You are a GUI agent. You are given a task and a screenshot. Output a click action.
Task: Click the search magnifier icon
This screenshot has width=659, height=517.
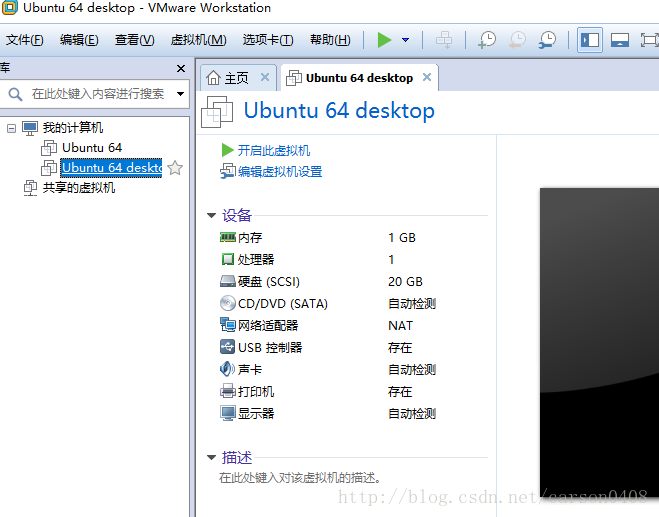coord(15,94)
